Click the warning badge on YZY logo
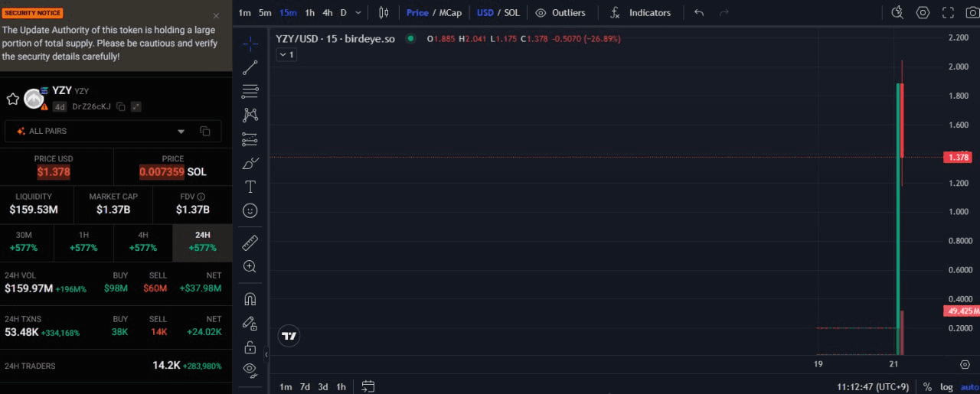980x394 pixels. point(44,107)
